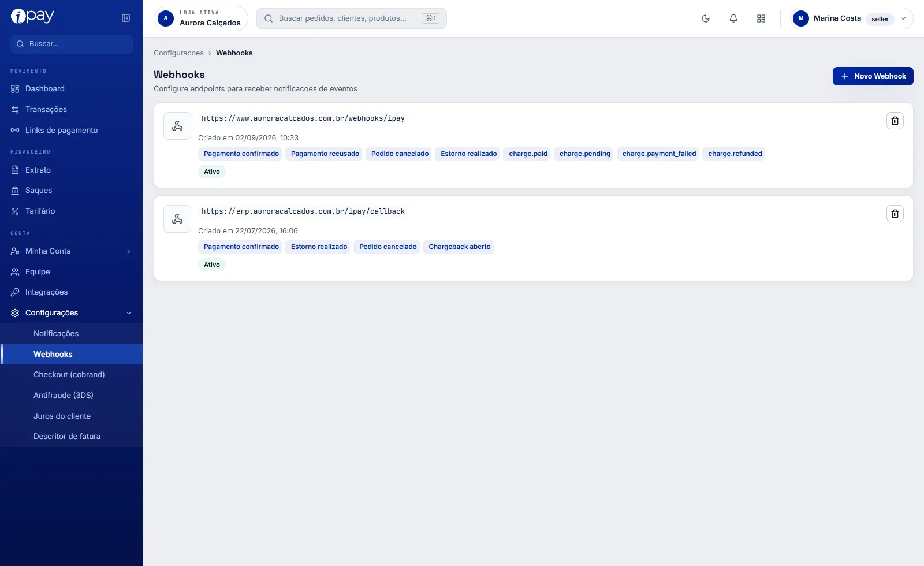
Task: Toggle dark mode moon icon
Action: point(706,18)
